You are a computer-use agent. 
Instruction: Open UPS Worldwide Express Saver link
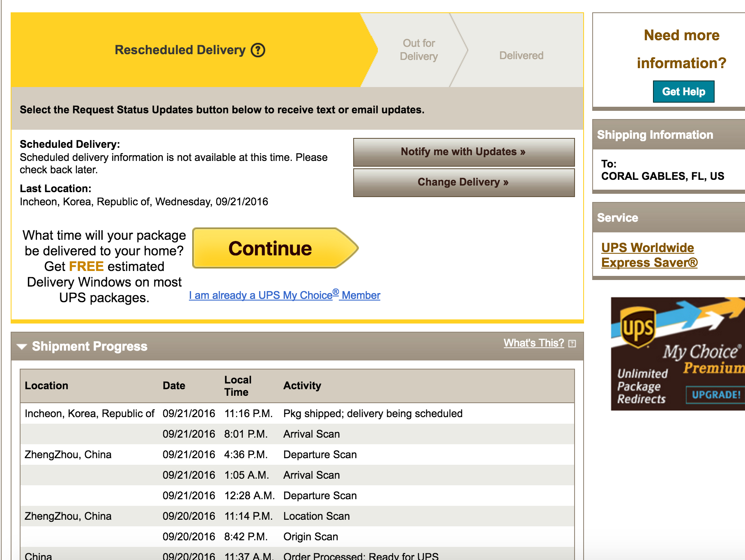649,255
